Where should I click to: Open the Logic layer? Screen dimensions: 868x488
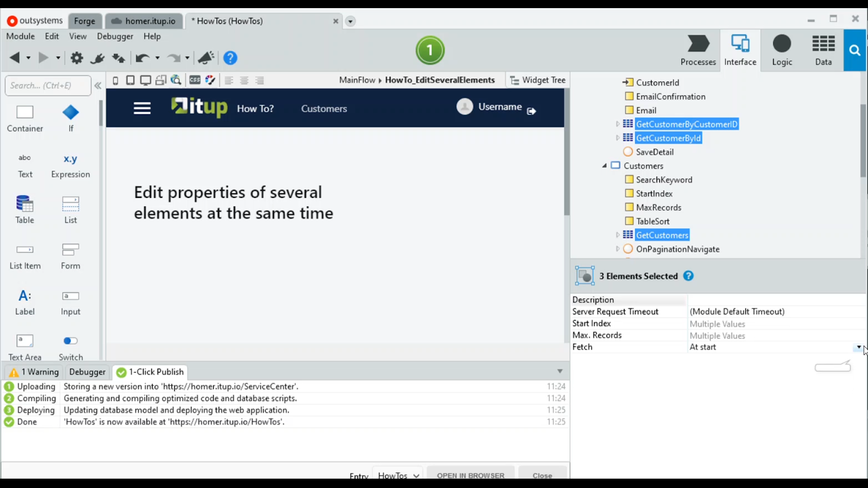(782, 50)
